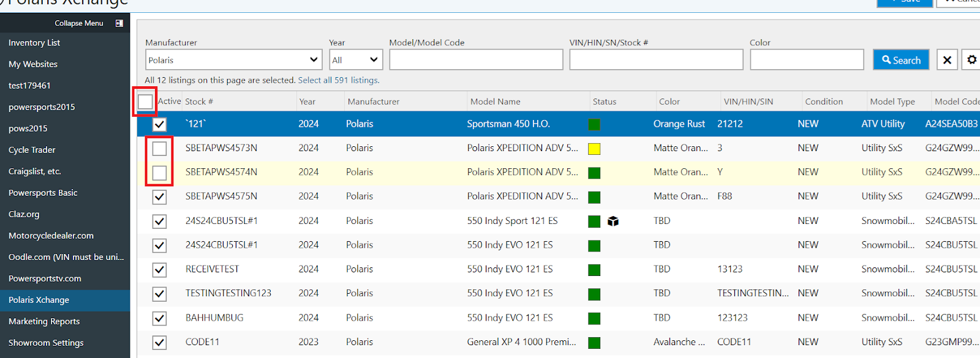Sort by the Status column header
The width and height of the screenshot is (980, 358).
pos(605,102)
